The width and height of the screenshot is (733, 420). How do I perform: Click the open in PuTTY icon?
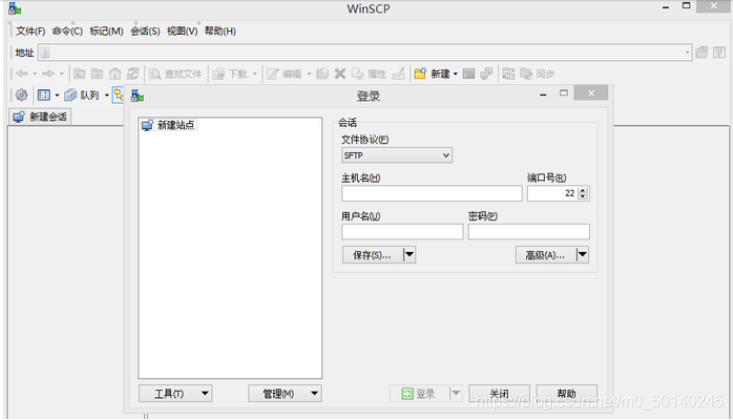487,73
